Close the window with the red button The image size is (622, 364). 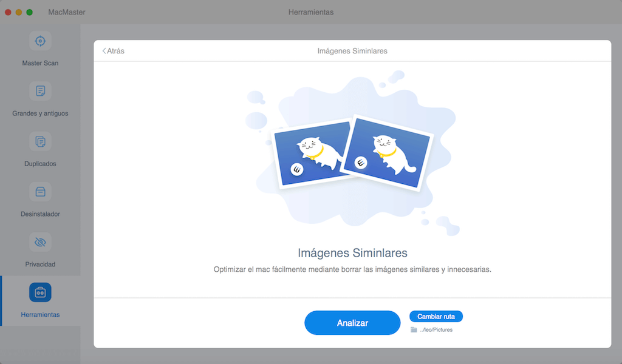click(8, 12)
